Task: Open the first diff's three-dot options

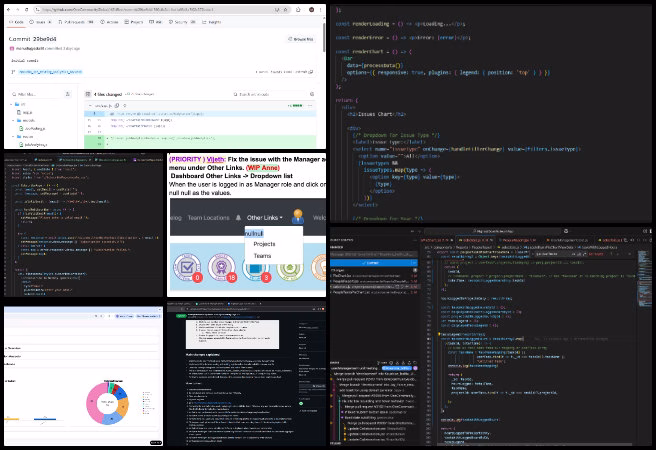Action: click(x=310, y=105)
